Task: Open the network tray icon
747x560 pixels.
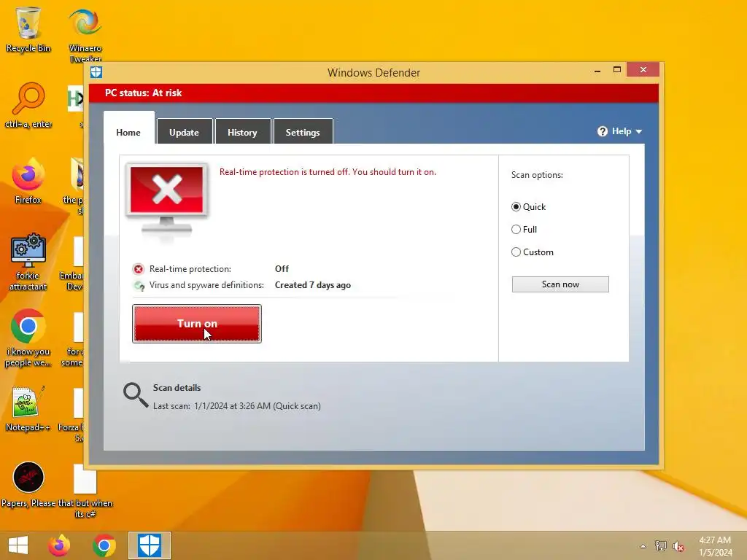Action: coord(661,545)
